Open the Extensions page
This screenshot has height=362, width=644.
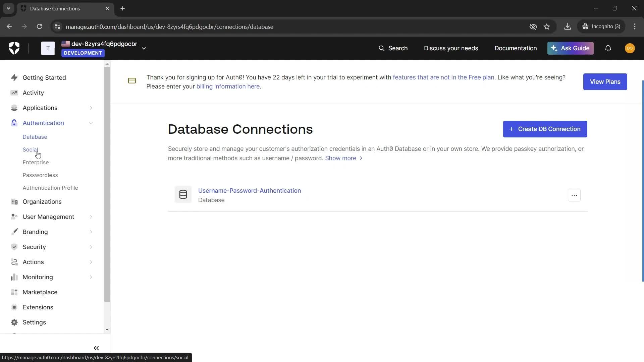[38, 307]
